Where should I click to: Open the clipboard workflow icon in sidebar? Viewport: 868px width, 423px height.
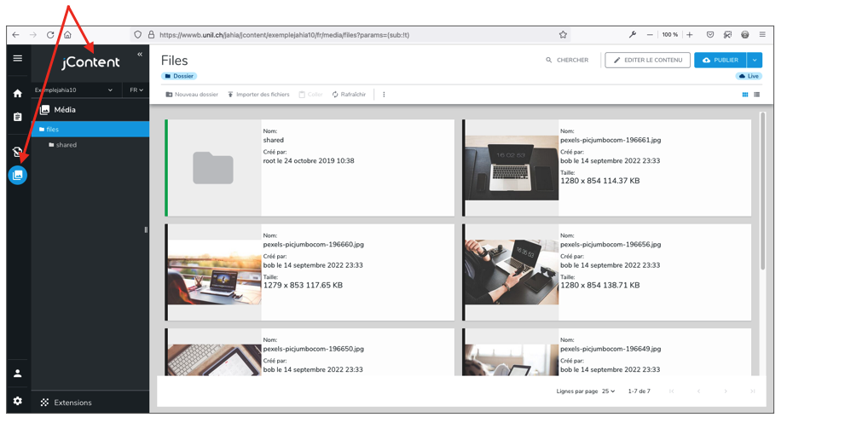[18, 117]
